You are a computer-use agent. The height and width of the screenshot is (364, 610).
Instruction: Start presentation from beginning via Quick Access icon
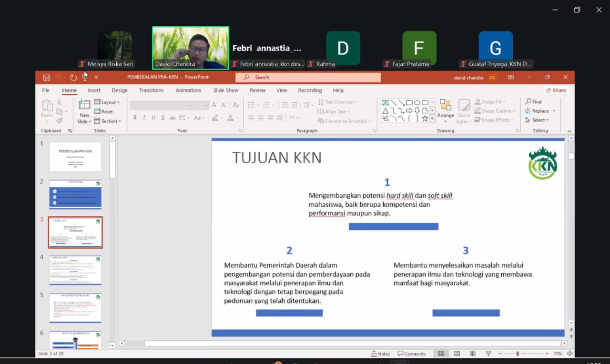tap(85, 78)
